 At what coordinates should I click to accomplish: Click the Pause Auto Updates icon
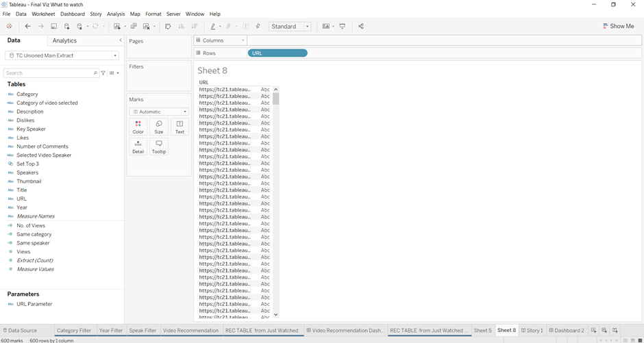pos(79,26)
